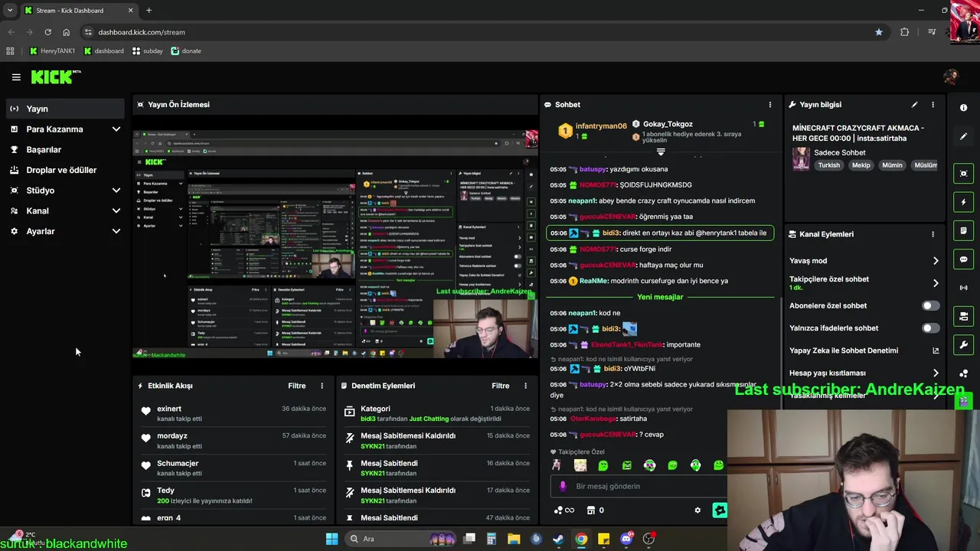This screenshot has height=551, width=980.
Task: Open Discord from the taskbar
Action: click(626, 539)
